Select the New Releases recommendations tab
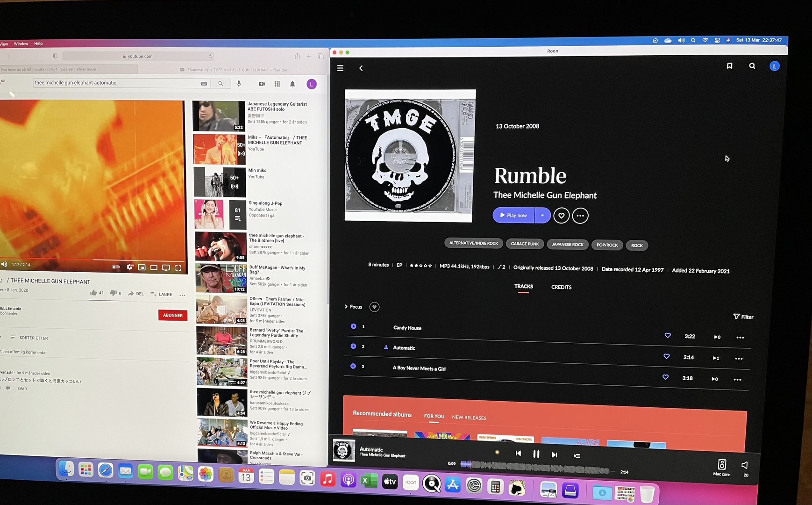 click(x=469, y=418)
